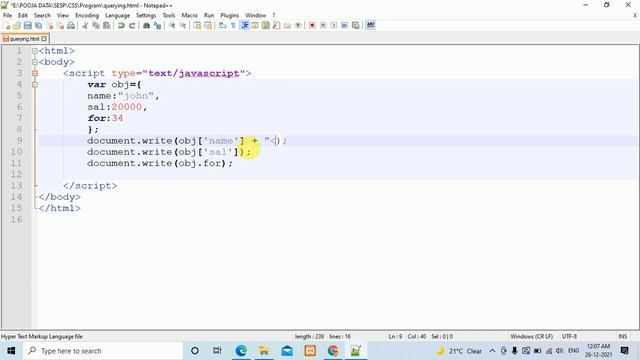Save the file with the Save icon

pyautogui.click(x=27, y=25)
